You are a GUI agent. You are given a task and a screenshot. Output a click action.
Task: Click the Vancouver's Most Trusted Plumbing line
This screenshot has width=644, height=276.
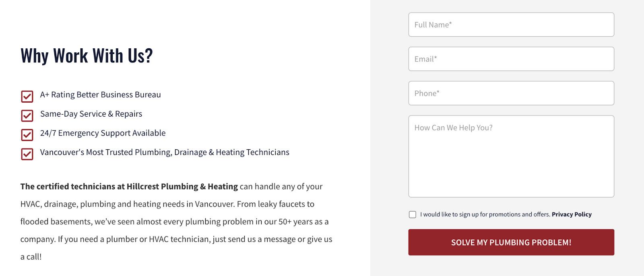tap(165, 152)
